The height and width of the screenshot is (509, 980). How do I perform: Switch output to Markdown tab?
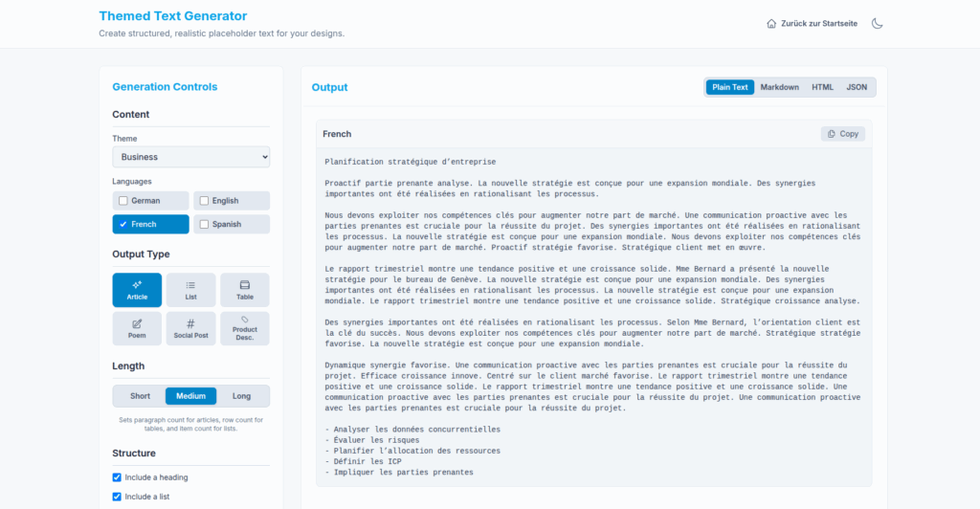click(779, 87)
